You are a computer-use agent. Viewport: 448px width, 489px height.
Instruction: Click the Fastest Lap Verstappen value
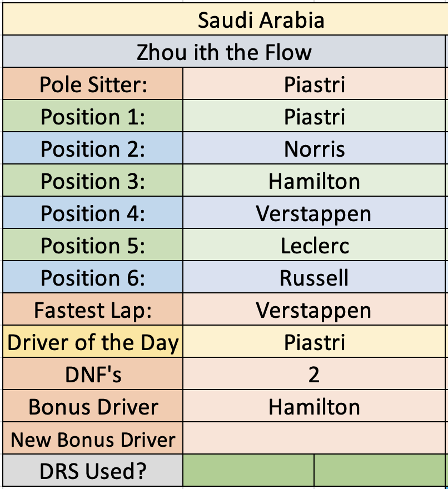click(314, 310)
